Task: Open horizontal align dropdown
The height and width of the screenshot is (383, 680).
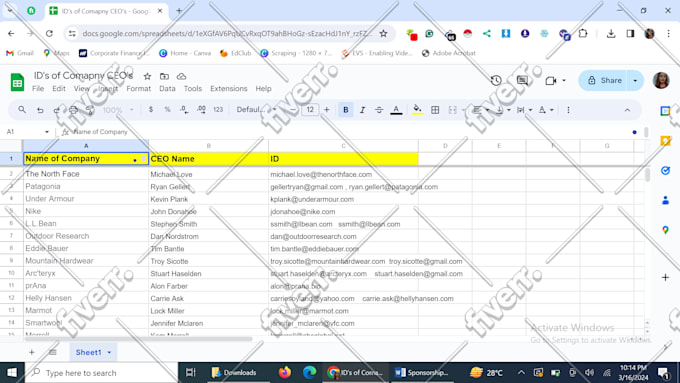Action: tap(481, 110)
